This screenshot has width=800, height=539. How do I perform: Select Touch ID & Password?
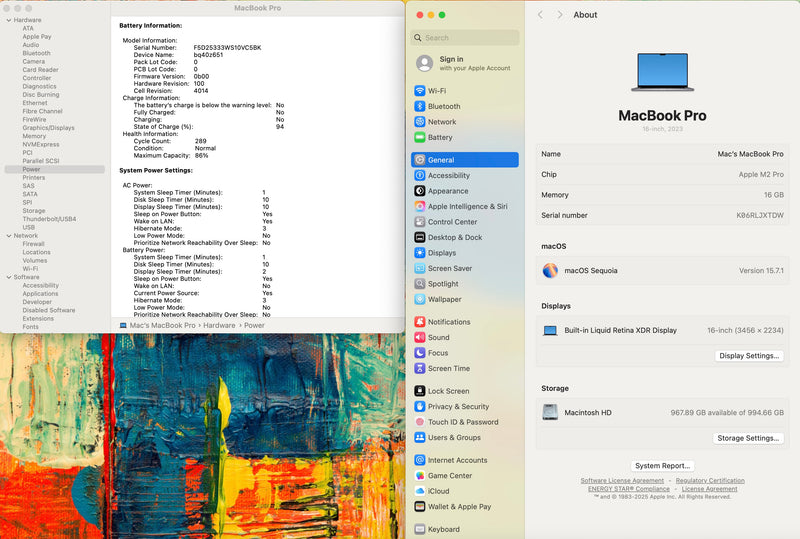pyautogui.click(x=462, y=422)
